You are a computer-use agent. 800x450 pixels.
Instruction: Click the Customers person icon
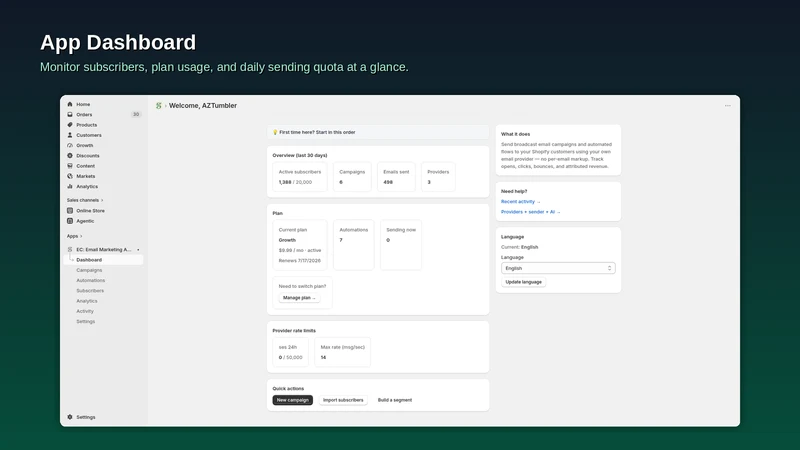(x=70, y=135)
